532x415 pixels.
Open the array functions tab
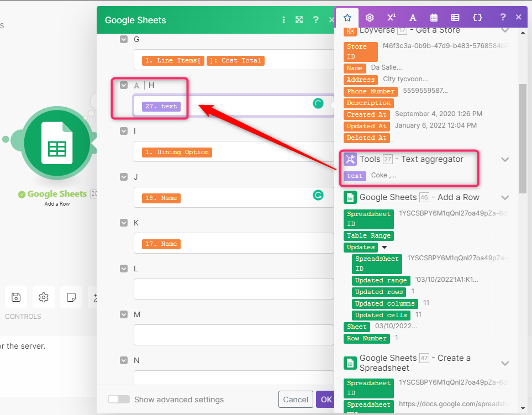455,17
